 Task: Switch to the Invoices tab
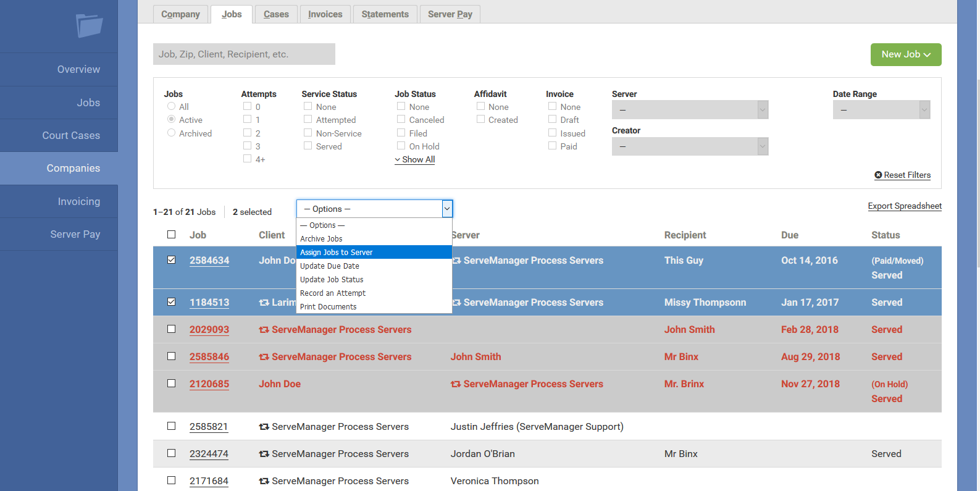click(x=325, y=14)
